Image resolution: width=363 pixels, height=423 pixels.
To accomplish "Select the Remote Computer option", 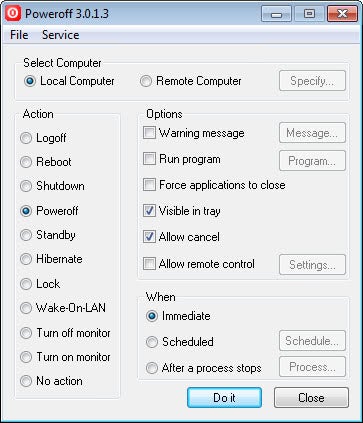I will point(190,81).
